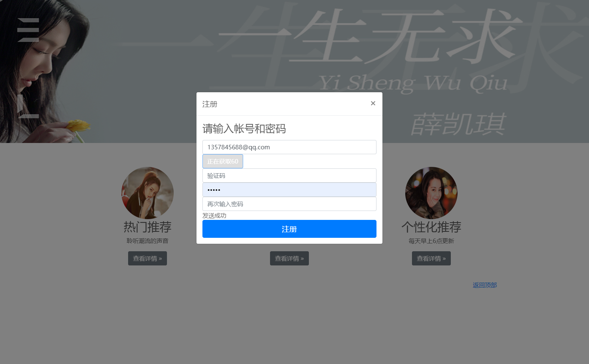Open the hamburger menu icon on banner
Screen dimensions: 589x364
tap(28, 30)
